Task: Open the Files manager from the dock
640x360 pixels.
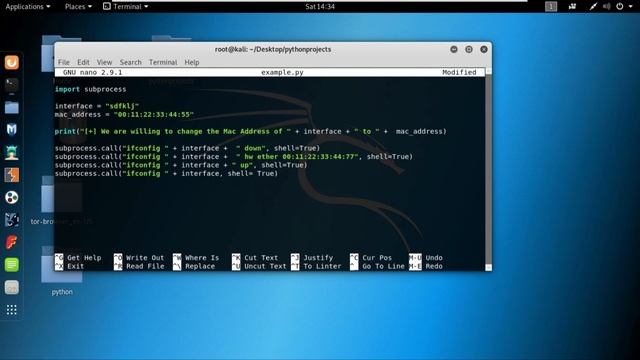Action: coord(11,107)
